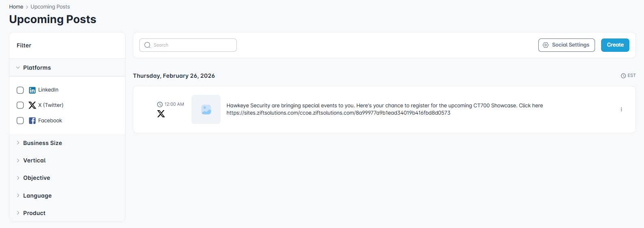644x228 pixels.
Task: Click the X (Twitter) logo in filters
Action: (x=32, y=105)
